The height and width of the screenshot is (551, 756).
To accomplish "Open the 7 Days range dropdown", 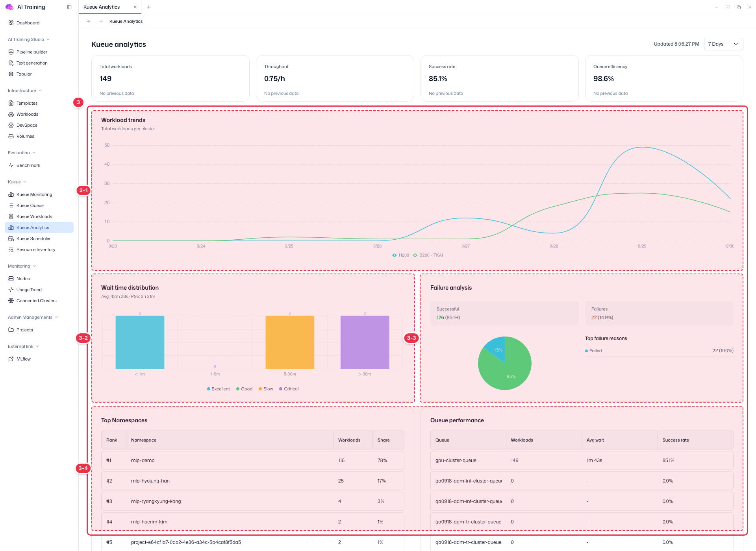I will (723, 44).
